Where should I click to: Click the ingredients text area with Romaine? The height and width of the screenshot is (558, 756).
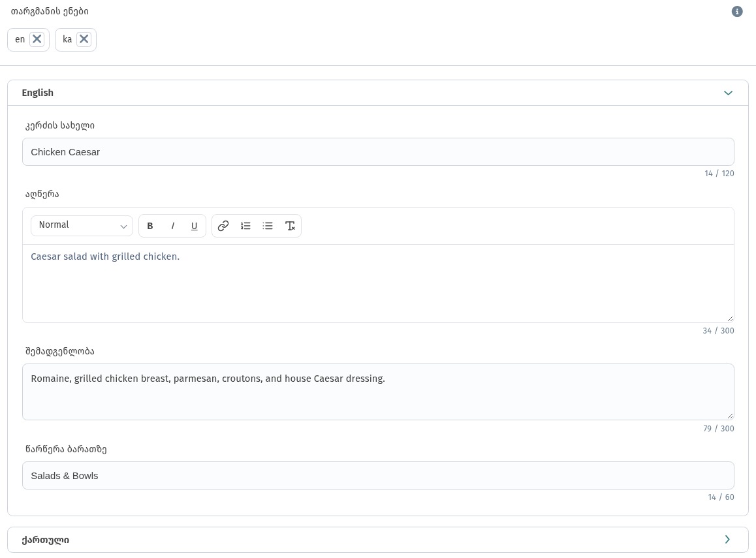coord(378,392)
